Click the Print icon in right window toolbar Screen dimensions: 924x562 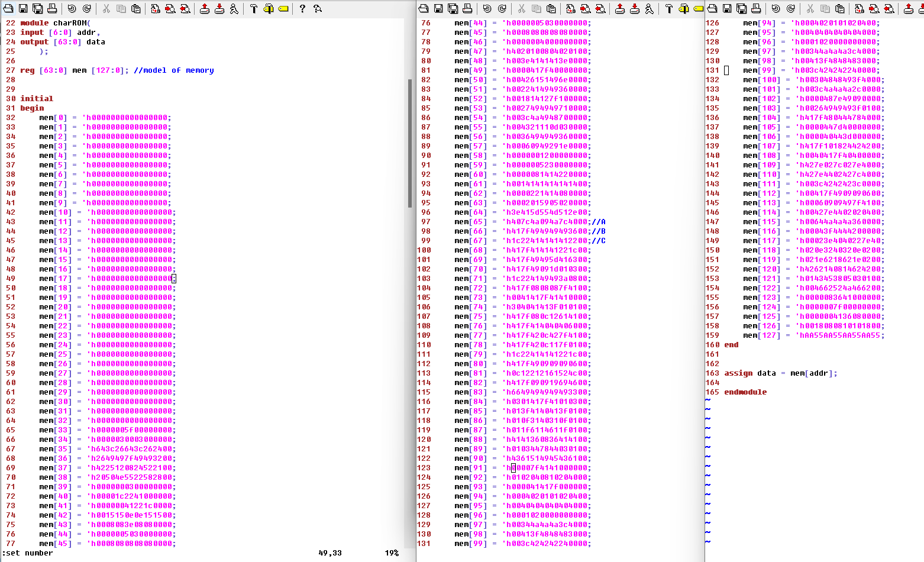(756, 8)
